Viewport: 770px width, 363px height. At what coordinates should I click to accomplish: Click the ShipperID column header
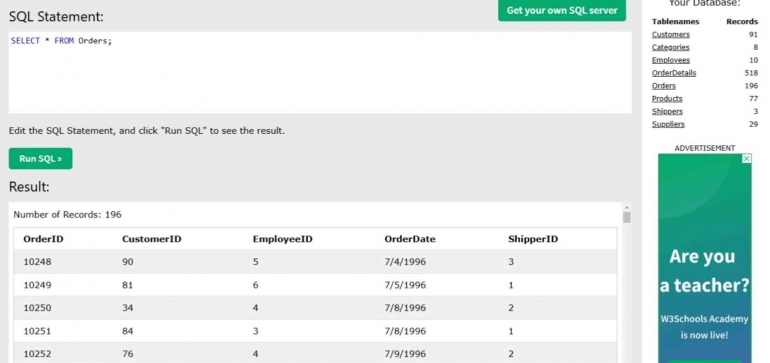tap(533, 239)
